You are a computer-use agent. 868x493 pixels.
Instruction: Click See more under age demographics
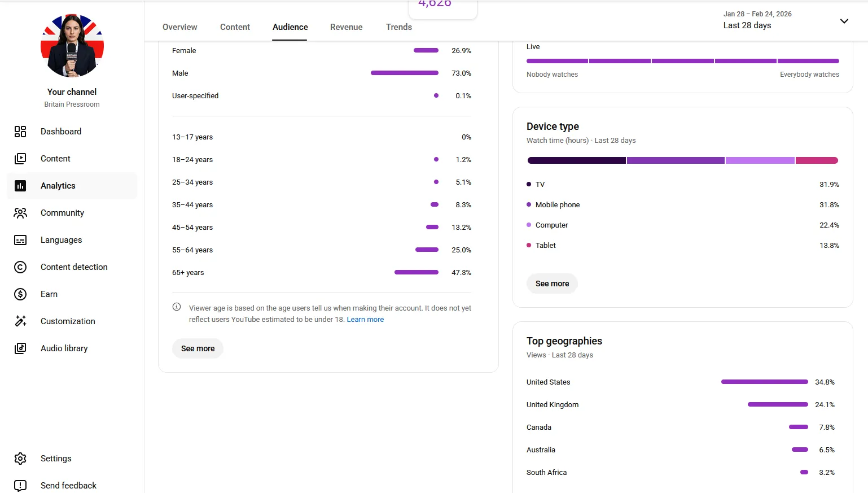tap(198, 348)
